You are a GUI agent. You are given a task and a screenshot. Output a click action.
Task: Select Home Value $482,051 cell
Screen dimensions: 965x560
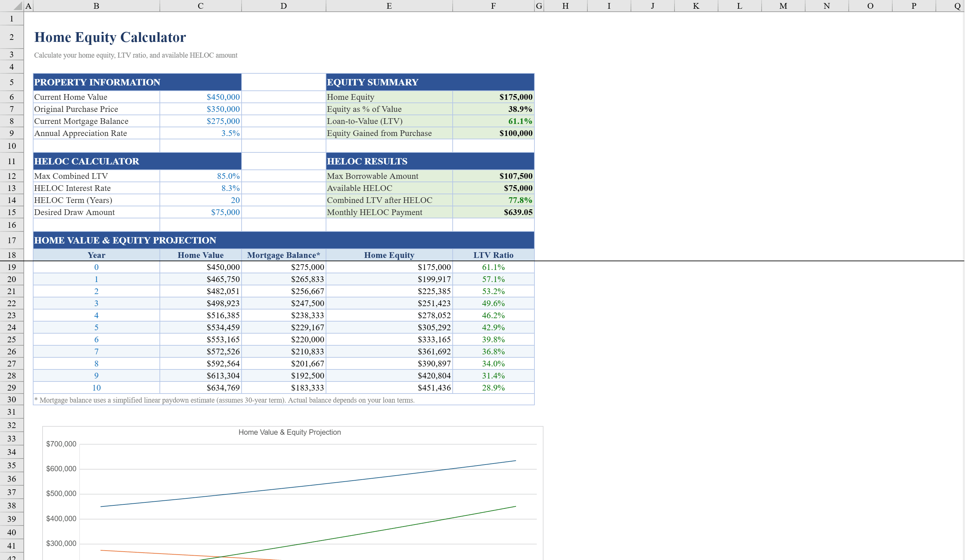click(201, 291)
